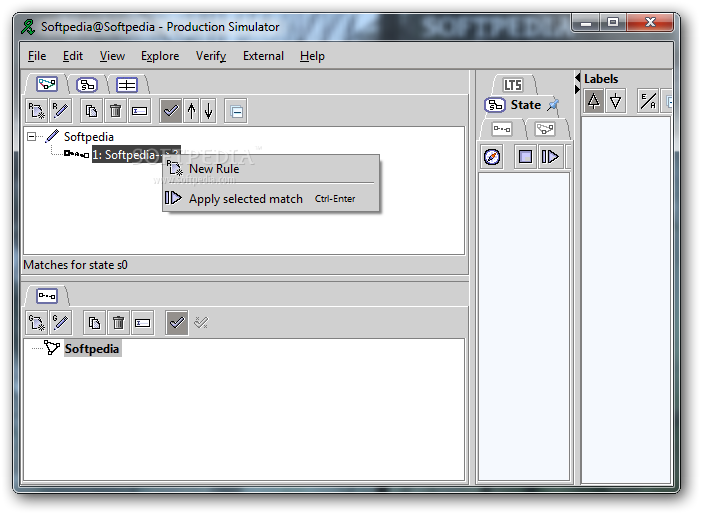The height and width of the screenshot is (514, 701).
Task: Click the compass explore icon
Action: (x=492, y=157)
